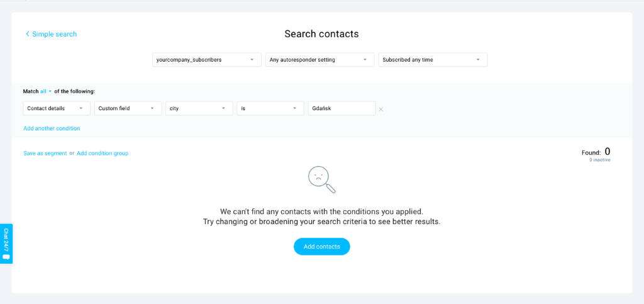Click Save as segment link
Viewport: 644px width, 304px height.
pos(45,153)
